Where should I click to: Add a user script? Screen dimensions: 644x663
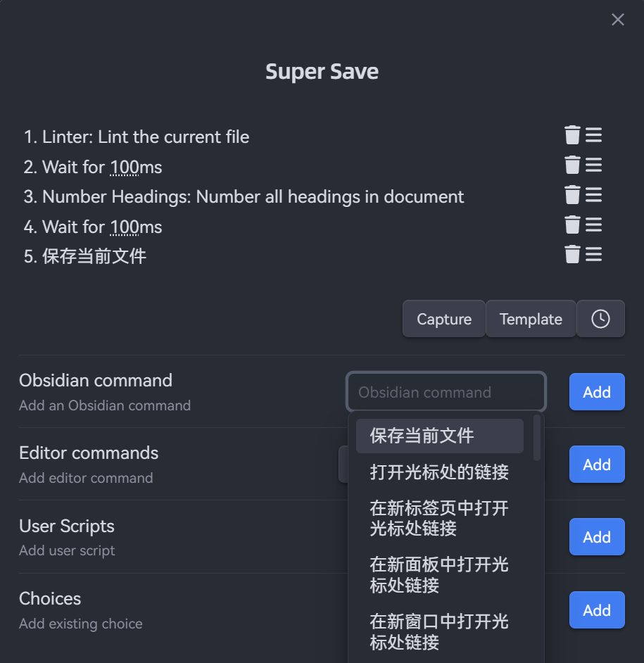coord(596,537)
